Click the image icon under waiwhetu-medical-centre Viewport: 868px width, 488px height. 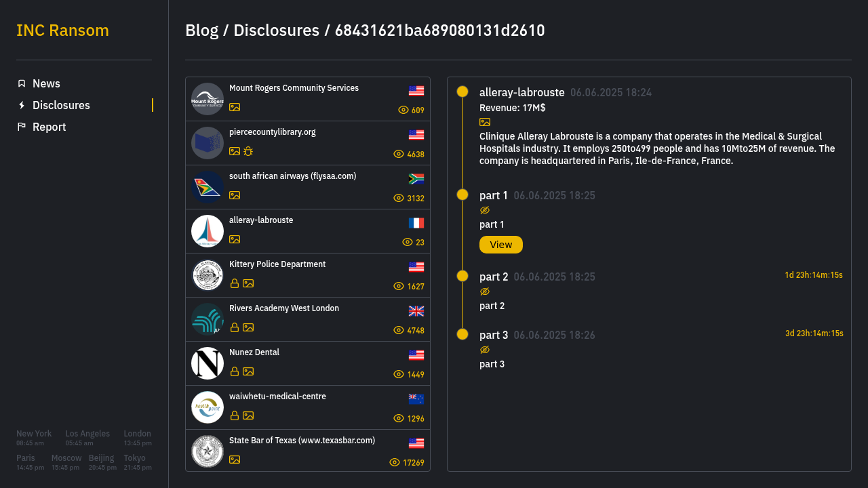[248, 415]
